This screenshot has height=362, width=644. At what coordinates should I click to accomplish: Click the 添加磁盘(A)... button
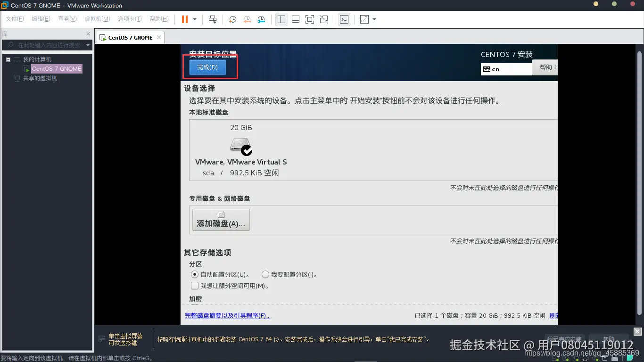(221, 220)
